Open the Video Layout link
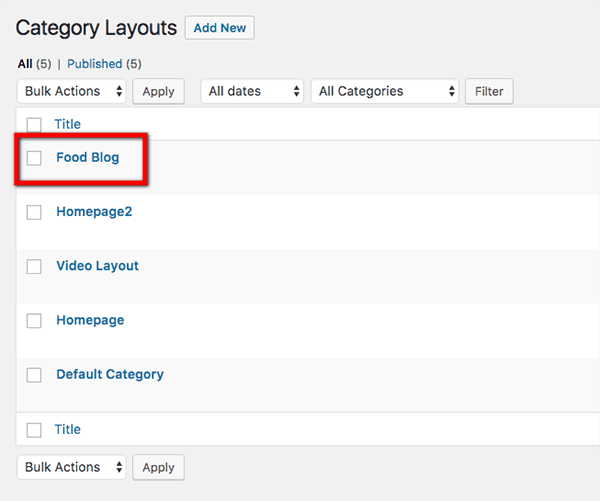The image size is (600, 501). click(97, 266)
